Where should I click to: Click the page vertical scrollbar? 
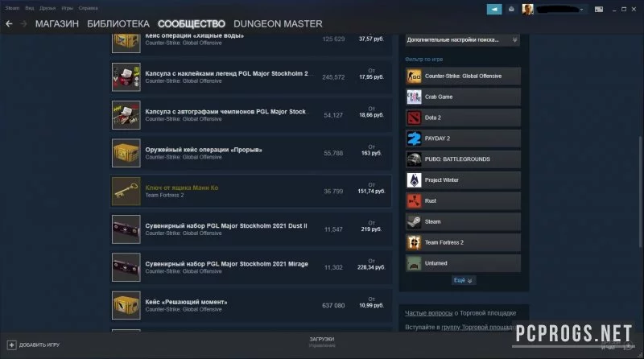pyautogui.click(x=641, y=192)
